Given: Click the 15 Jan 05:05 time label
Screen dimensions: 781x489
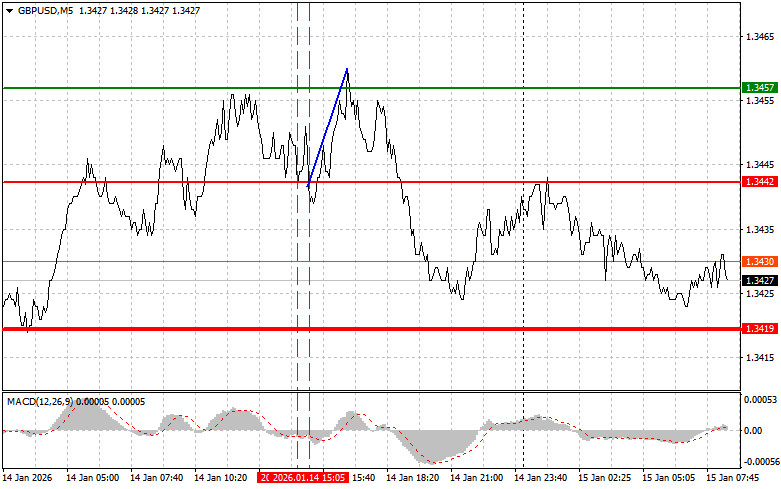Looking at the screenshot, I should click(x=668, y=478).
